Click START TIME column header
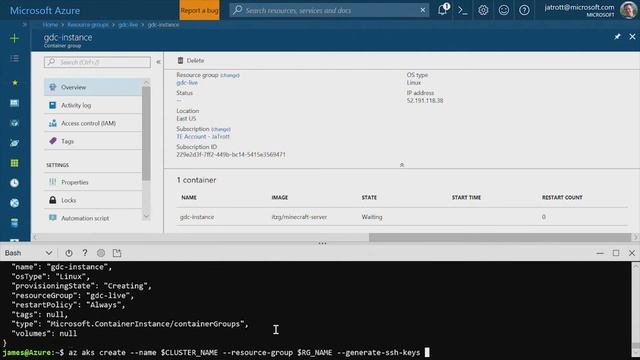Image resolution: width=640 pixels, height=360 pixels. [466, 198]
